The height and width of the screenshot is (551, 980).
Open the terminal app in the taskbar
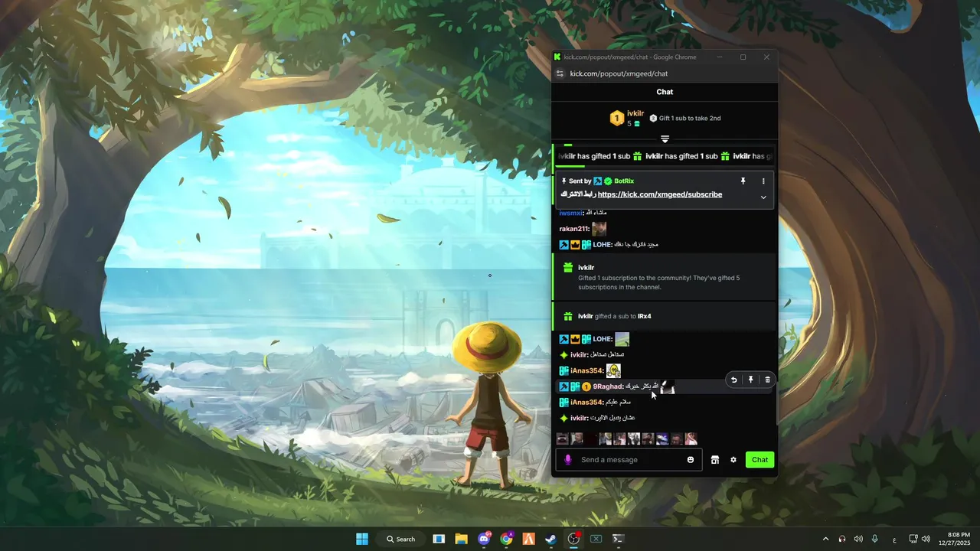(x=618, y=539)
